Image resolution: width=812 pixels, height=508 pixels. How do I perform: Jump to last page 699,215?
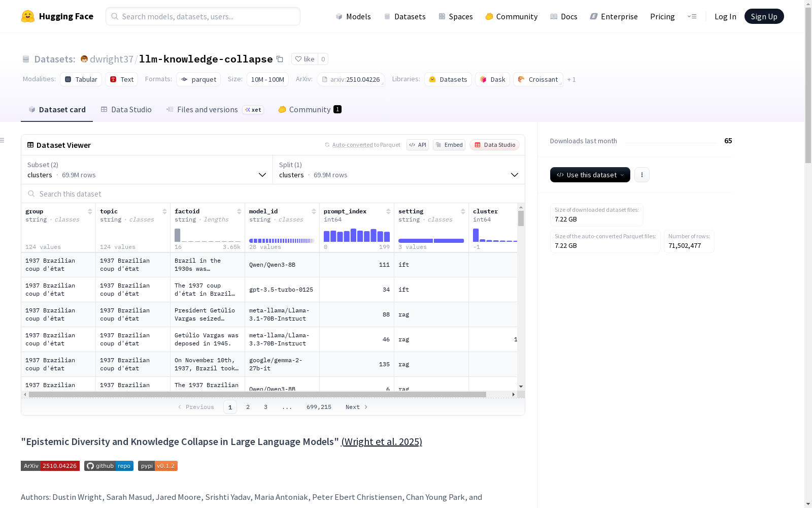tap(319, 407)
